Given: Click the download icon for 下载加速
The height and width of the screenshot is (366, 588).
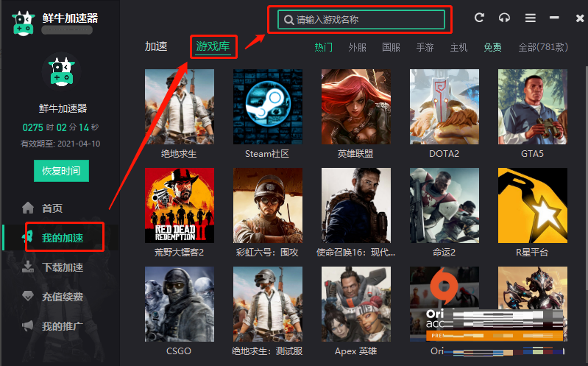Looking at the screenshot, I should [x=28, y=267].
